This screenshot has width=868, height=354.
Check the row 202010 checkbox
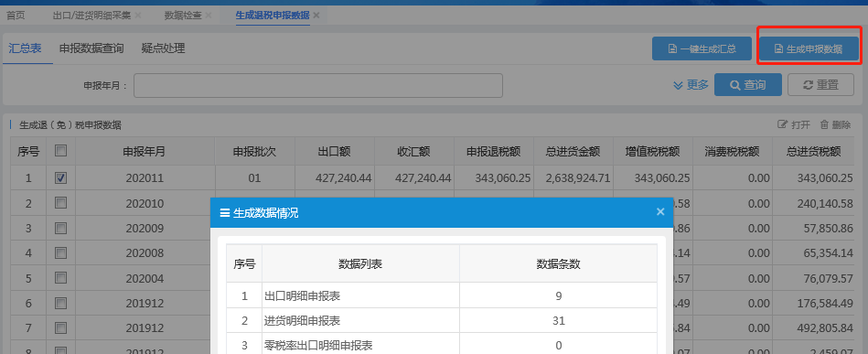(61, 203)
